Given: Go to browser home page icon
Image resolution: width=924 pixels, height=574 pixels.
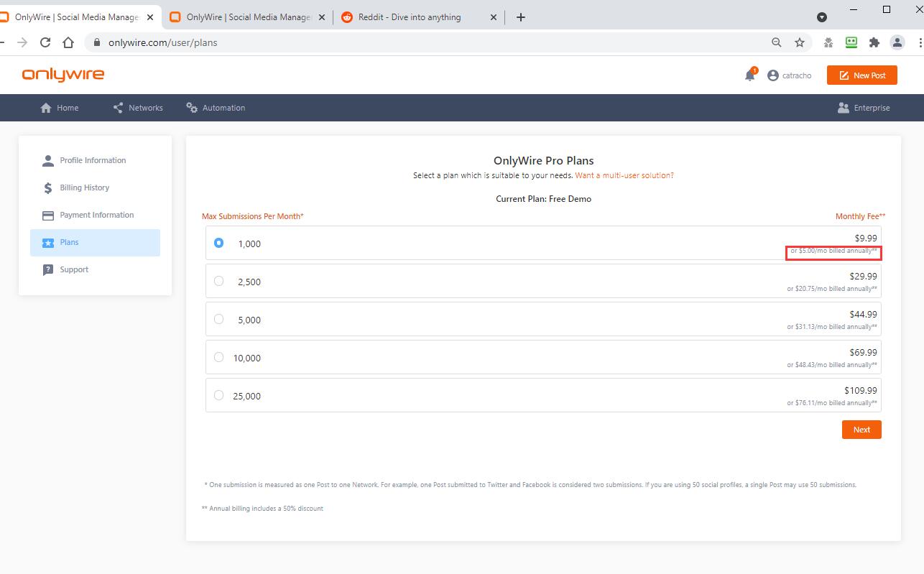Looking at the screenshot, I should (68, 42).
